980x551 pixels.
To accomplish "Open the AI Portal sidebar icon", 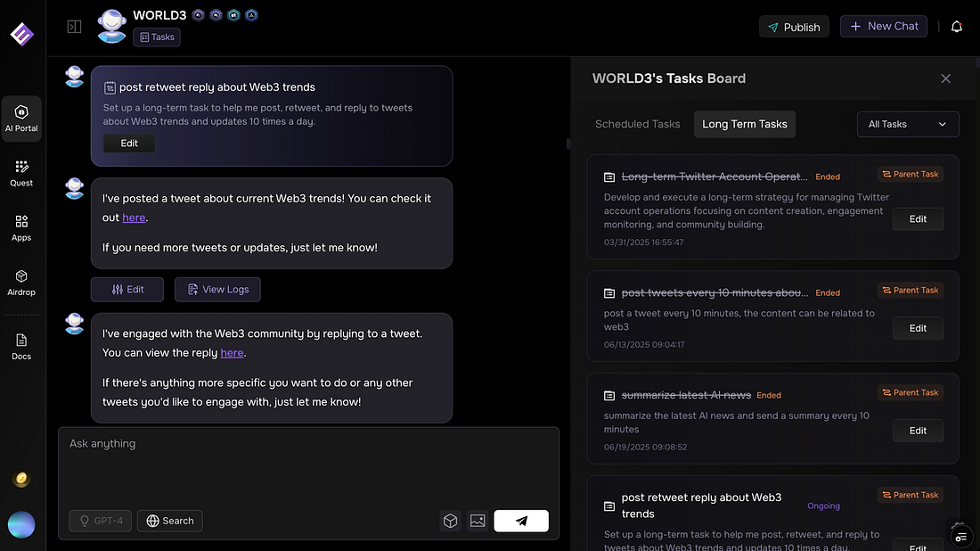I will pos(21,119).
